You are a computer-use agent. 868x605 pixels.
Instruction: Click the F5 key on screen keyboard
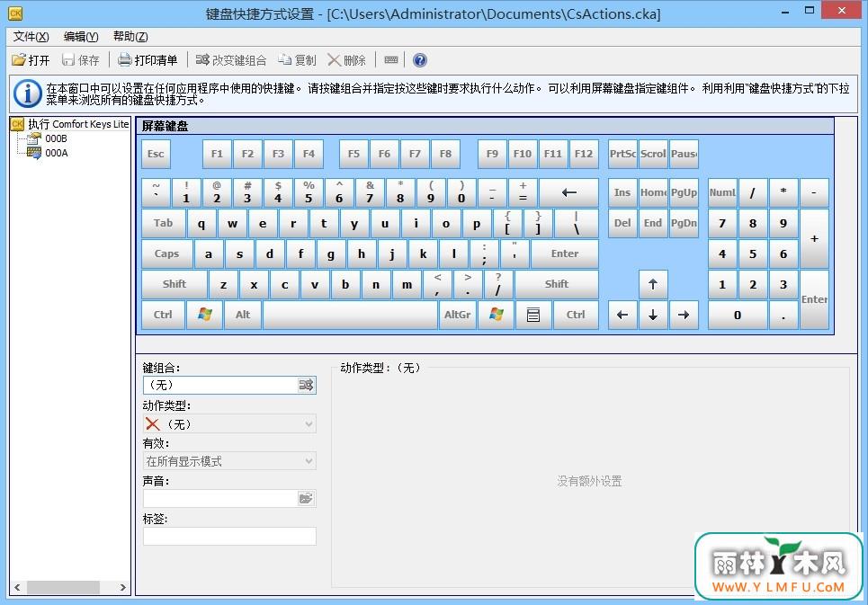pyautogui.click(x=353, y=154)
